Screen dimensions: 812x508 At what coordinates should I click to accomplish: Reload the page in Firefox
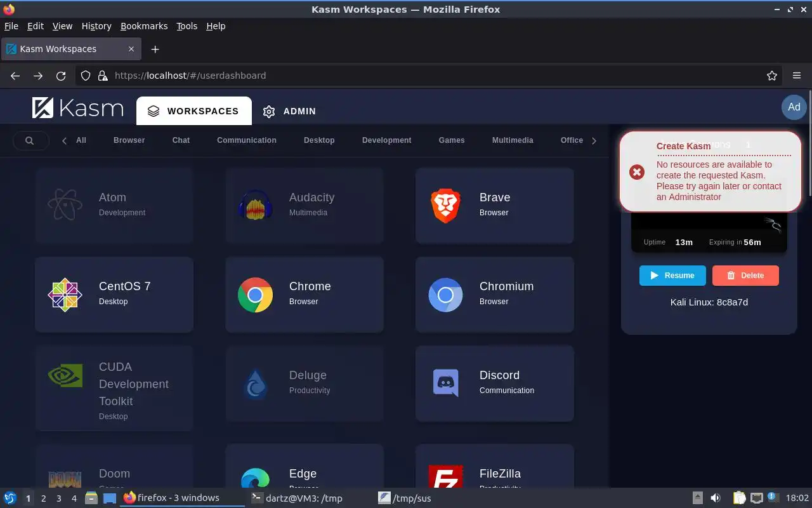click(61, 76)
